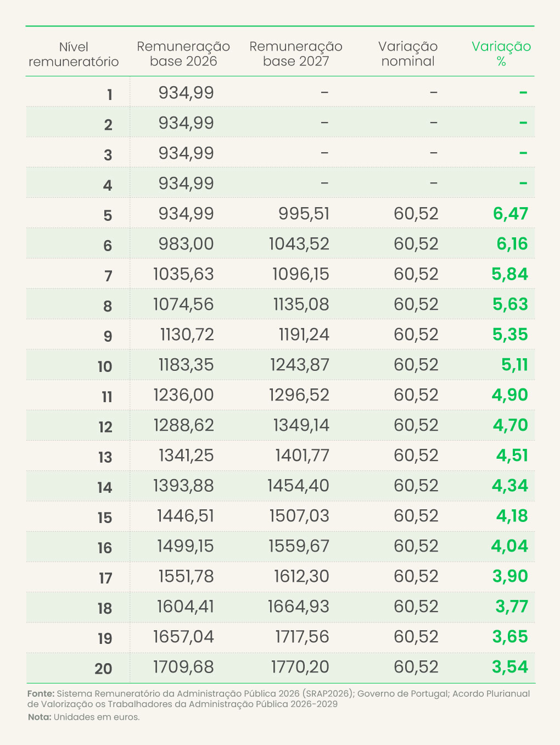Click the 5,63 percentage in row 8
The width and height of the screenshot is (560, 745).
(x=510, y=304)
